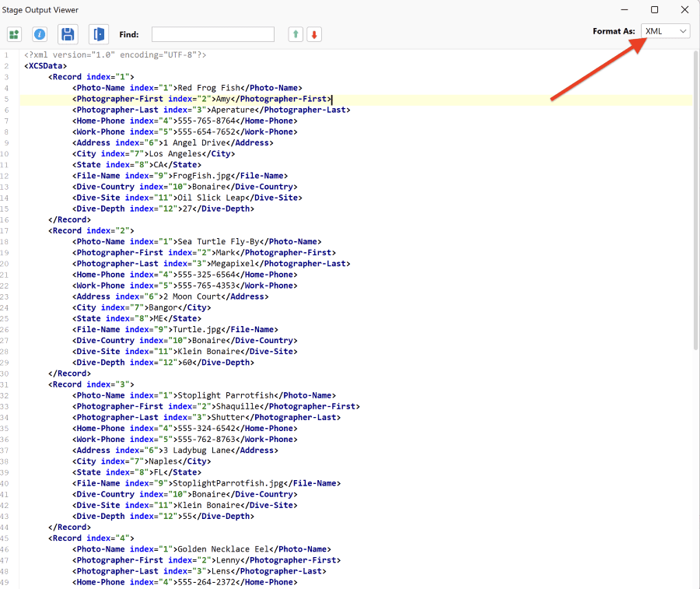700x589 pixels.
Task: Click the Shutter Photographer-Last line
Action: point(206,418)
